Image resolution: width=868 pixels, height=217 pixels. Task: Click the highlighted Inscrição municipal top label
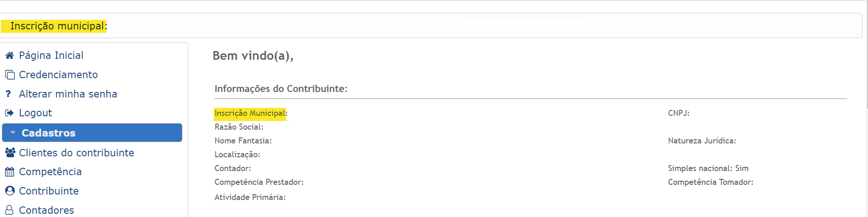pos(58,26)
